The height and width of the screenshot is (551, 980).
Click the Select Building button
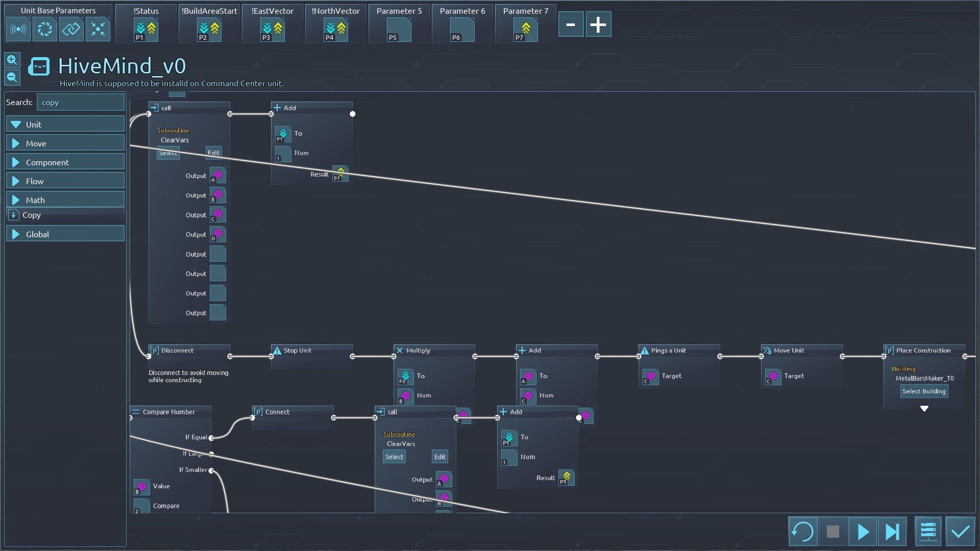923,391
